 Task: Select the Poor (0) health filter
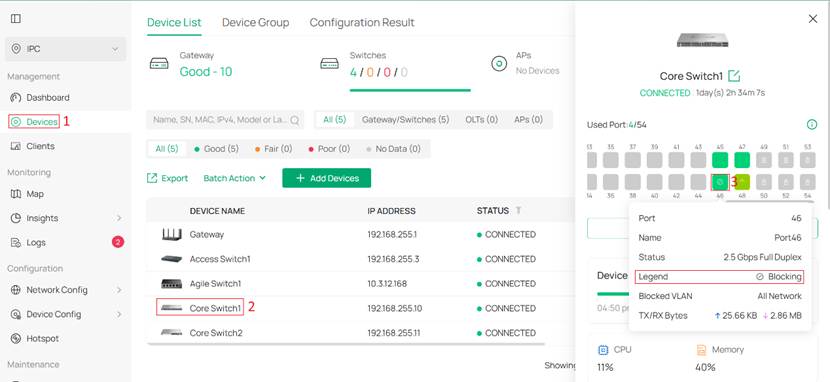coord(329,149)
